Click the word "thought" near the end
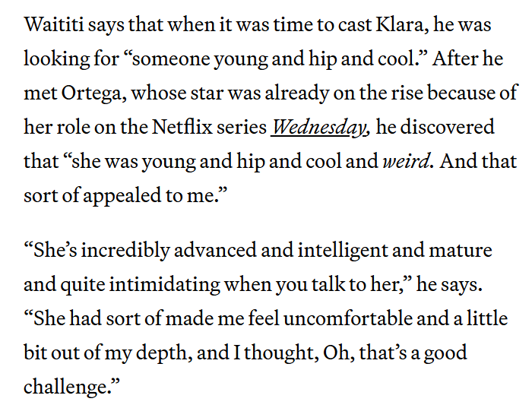The image size is (532, 408). pos(281,353)
